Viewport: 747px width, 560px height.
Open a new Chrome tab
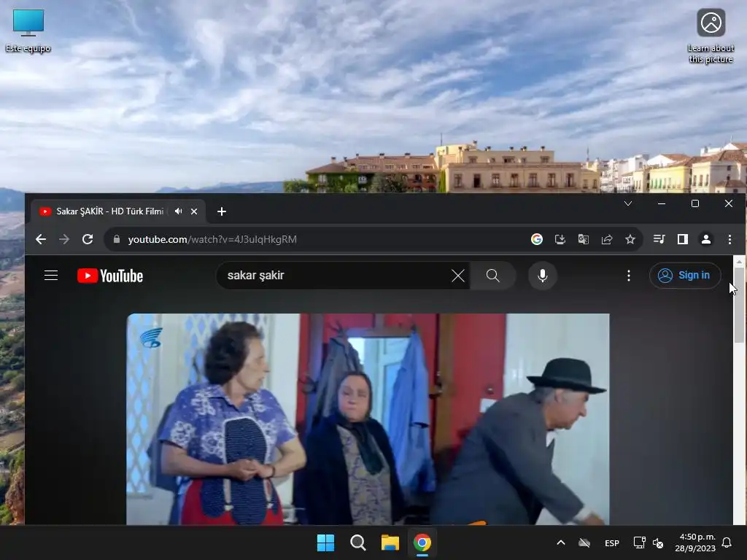tap(222, 211)
